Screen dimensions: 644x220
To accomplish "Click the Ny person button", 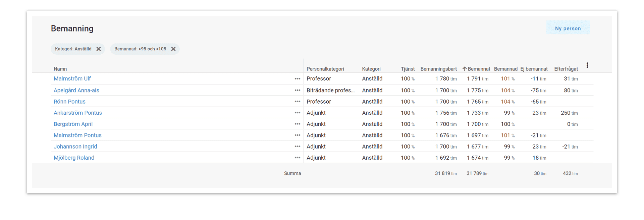I will point(568,29).
